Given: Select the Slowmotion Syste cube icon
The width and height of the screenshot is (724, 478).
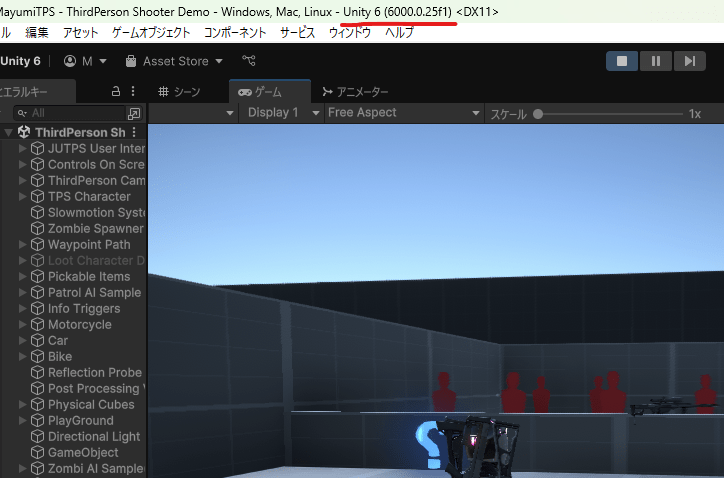Looking at the screenshot, I should click(x=37, y=212).
